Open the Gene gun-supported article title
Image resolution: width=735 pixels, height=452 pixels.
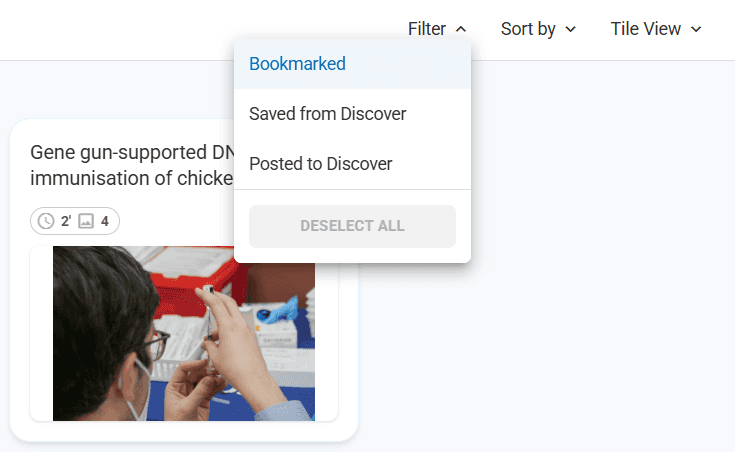pos(130,165)
